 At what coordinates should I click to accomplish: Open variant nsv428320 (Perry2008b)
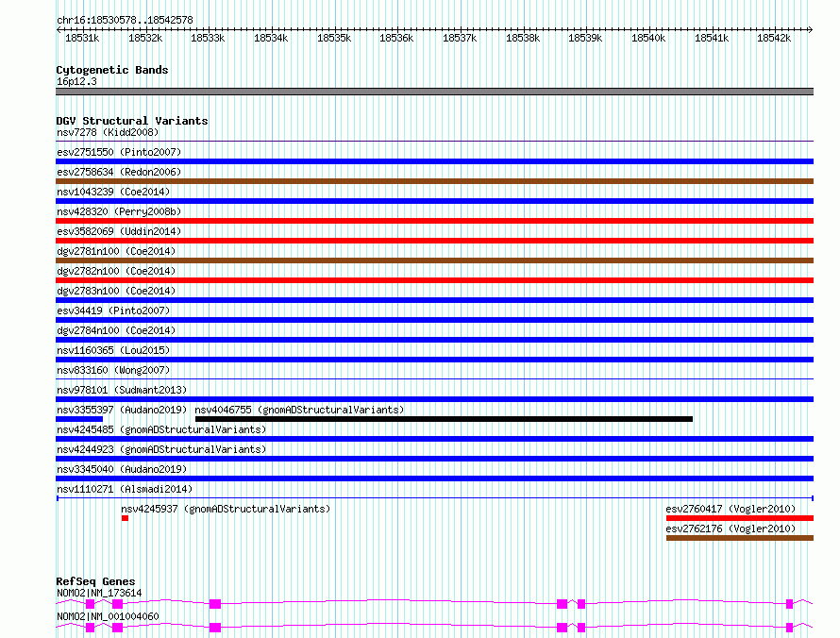(x=119, y=211)
